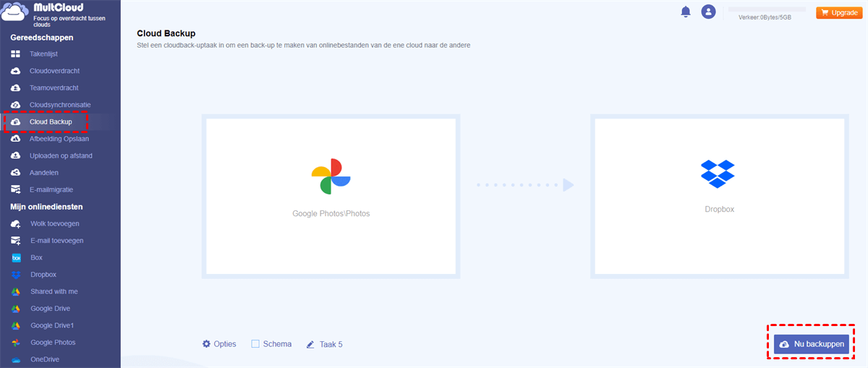Open notifications bell icon
Viewport: 868px width, 368px height.
(x=686, y=12)
